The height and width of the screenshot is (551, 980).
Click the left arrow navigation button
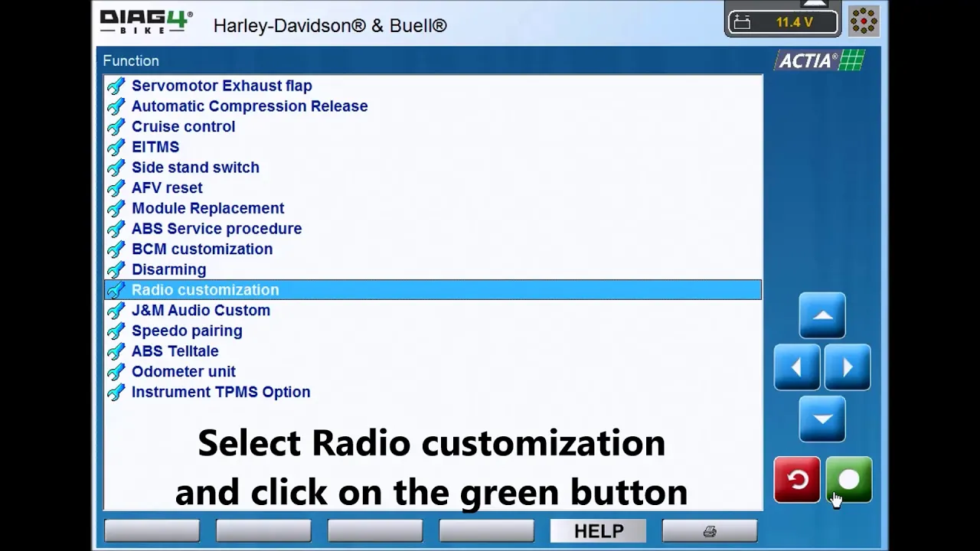click(797, 368)
